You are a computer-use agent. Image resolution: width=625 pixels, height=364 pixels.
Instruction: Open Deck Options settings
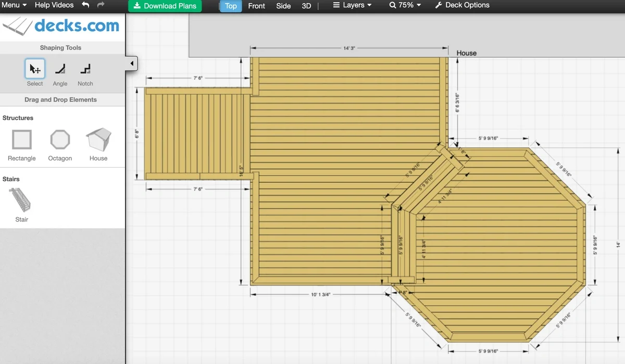462,5
